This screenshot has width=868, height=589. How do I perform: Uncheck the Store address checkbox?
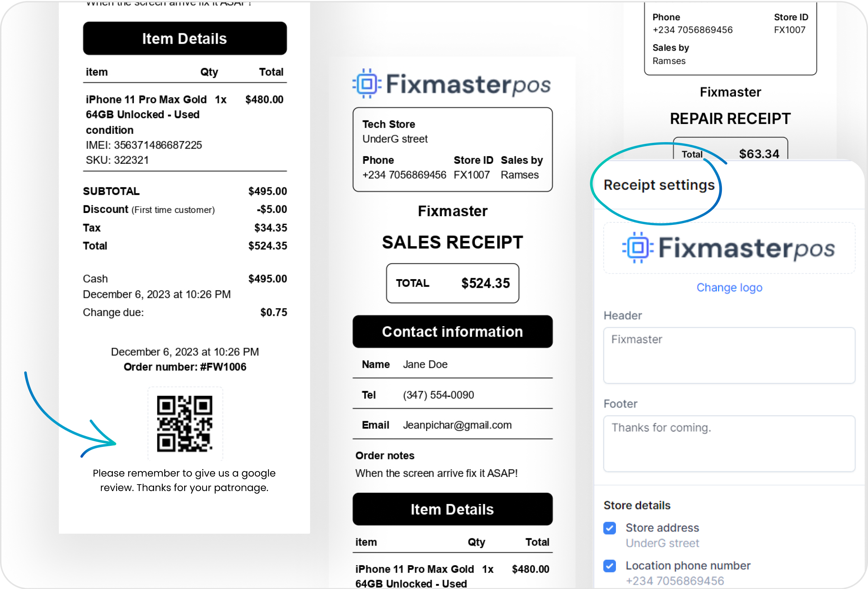[x=609, y=528]
